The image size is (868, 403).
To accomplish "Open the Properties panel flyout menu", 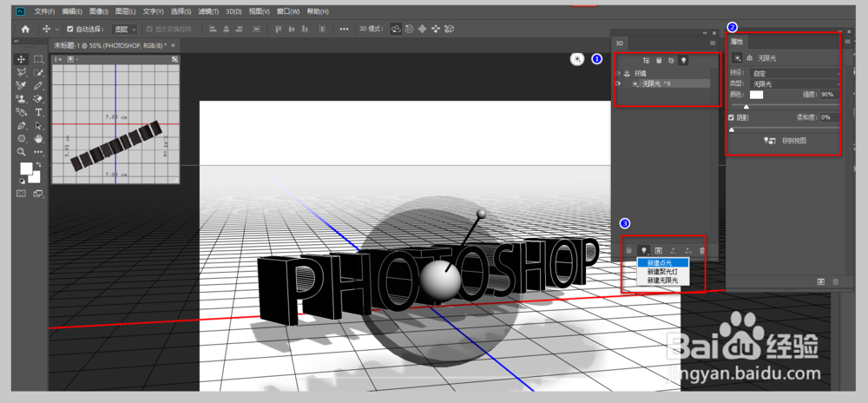I will click(x=847, y=41).
